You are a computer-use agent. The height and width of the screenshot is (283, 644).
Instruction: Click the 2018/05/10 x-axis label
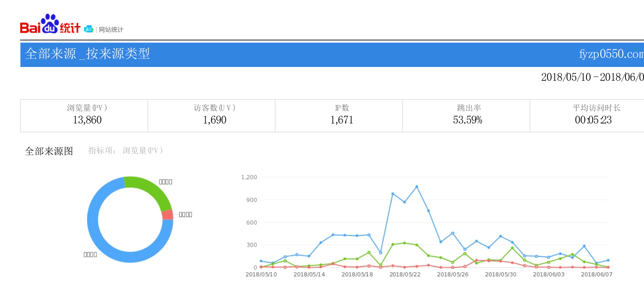(x=261, y=274)
